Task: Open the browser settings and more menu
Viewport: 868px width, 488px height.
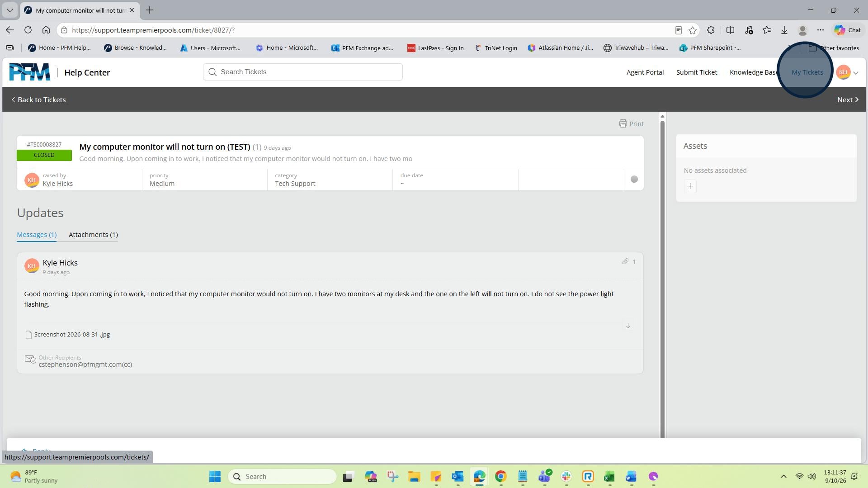Action: pyautogui.click(x=821, y=30)
